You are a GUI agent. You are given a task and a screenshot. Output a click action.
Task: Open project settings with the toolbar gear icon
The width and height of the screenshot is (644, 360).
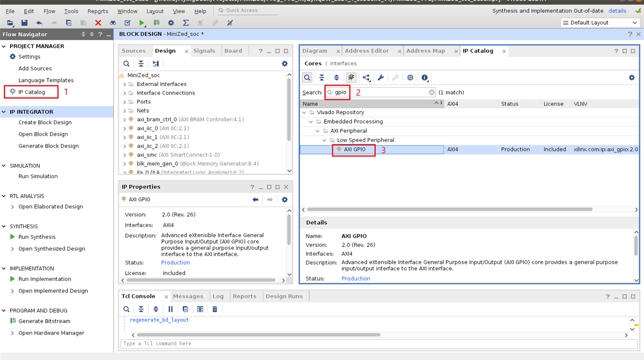click(171, 23)
